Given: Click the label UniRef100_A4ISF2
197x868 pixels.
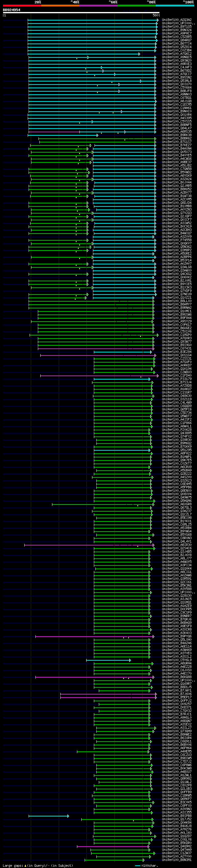Looking at the screenshot, I should [x=177, y=419].
